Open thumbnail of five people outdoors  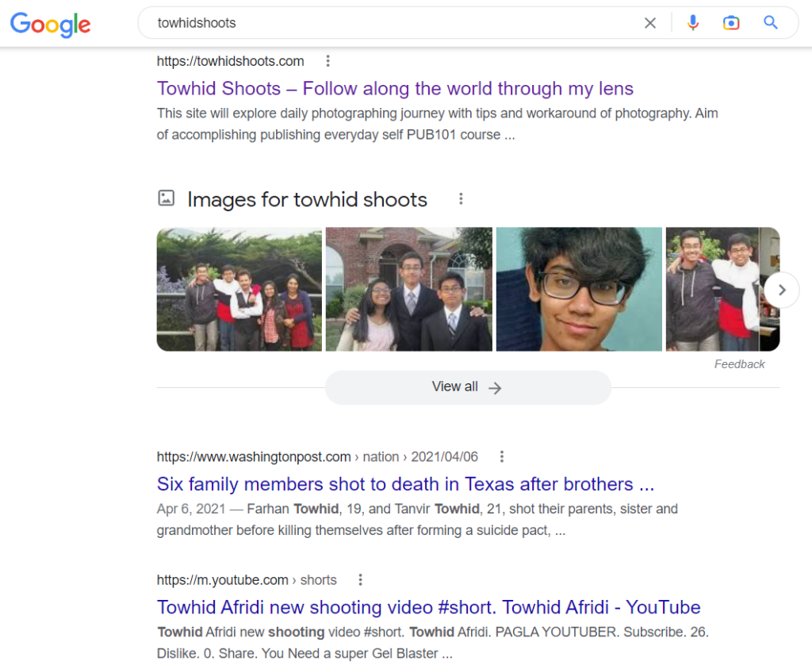(x=239, y=289)
